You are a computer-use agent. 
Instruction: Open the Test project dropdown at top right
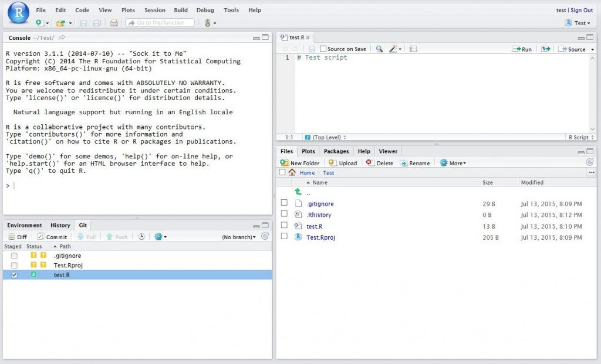[x=578, y=22]
